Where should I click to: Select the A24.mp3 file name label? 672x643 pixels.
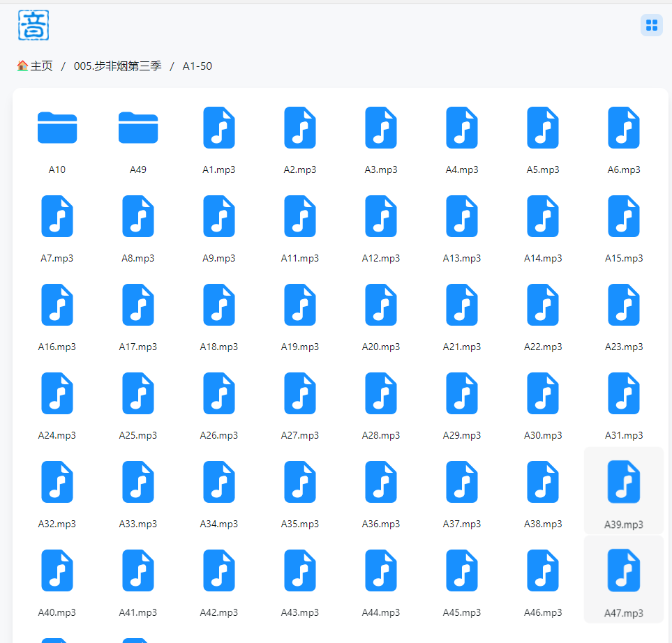pos(57,435)
